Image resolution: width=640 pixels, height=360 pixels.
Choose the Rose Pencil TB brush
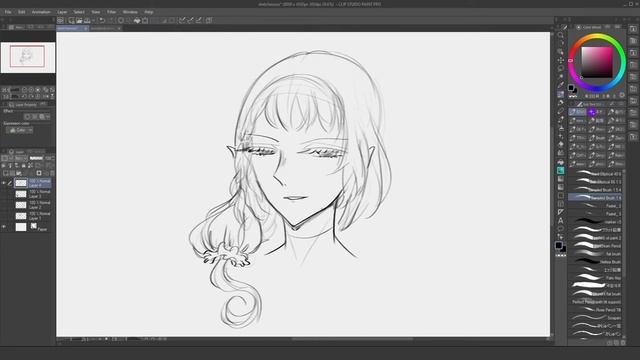pos(595,310)
